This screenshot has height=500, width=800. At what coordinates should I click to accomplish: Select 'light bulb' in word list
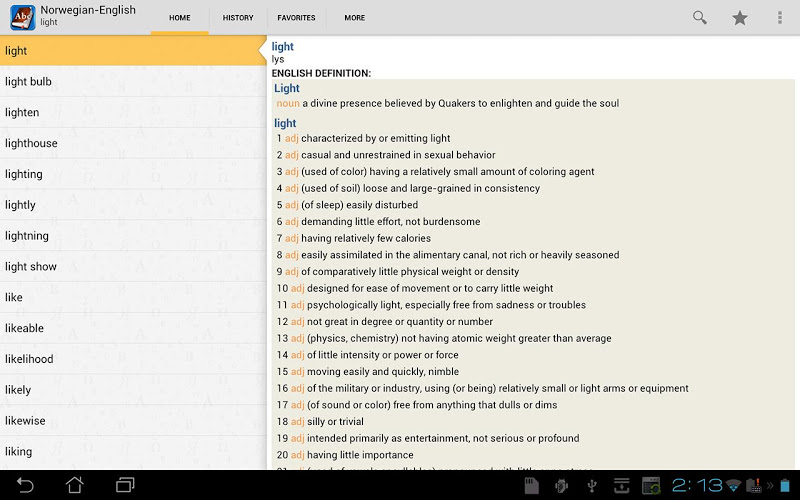(x=28, y=82)
